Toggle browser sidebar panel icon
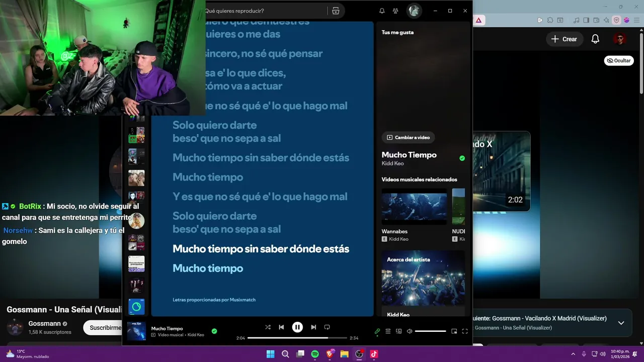The image size is (644, 362). [x=587, y=20]
